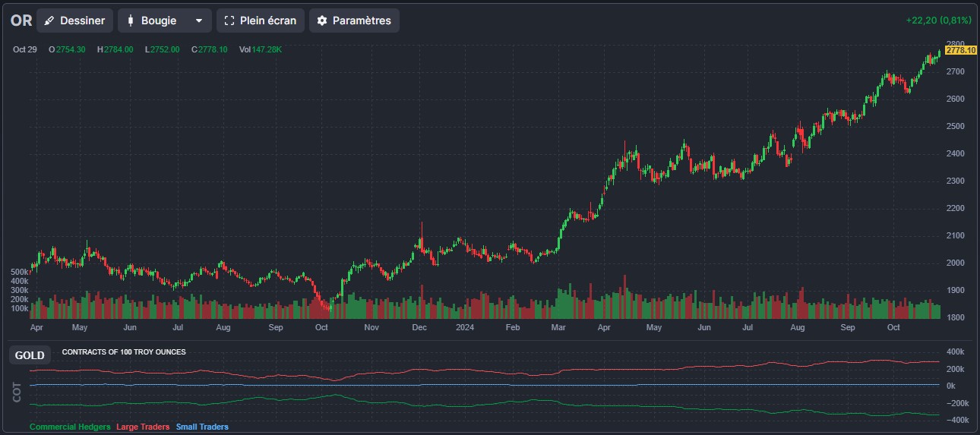Image resolution: width=980 pixels, height=435 pixels.
Task: Toggle Small Traders series in legend
Action: pos(202,427)
